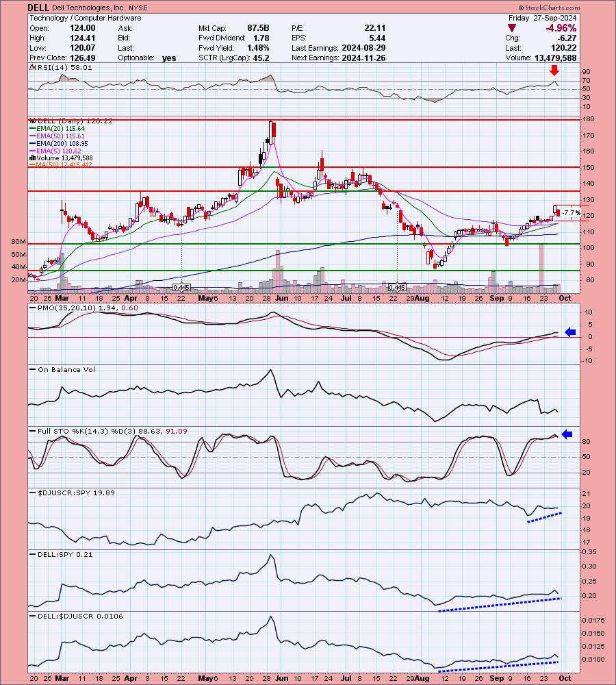The image size is (616, 685).
Task: Click the header Volume value 13,479,588
Action: 555,58
